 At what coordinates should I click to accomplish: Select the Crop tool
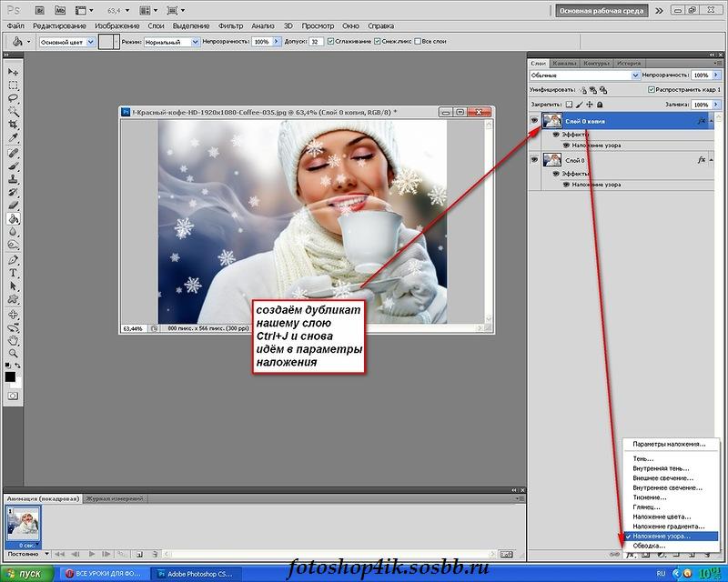coord(13,123)
